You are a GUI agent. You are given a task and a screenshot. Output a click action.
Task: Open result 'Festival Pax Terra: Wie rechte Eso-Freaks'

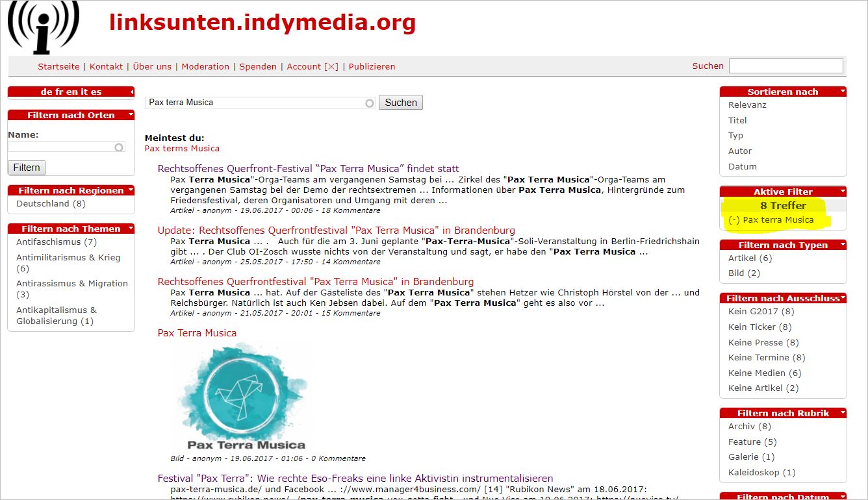[355, 478]
